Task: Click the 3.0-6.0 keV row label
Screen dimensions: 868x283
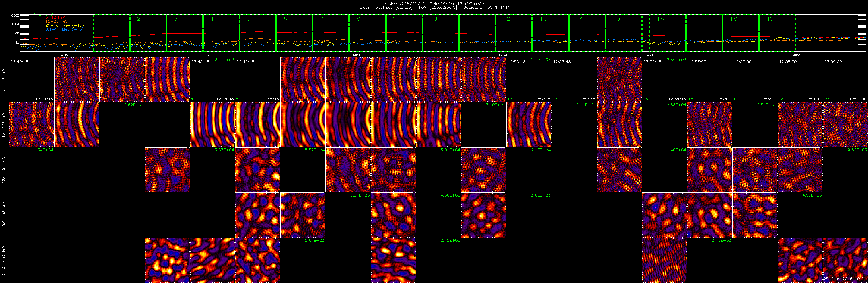Action: pos(4,79)
